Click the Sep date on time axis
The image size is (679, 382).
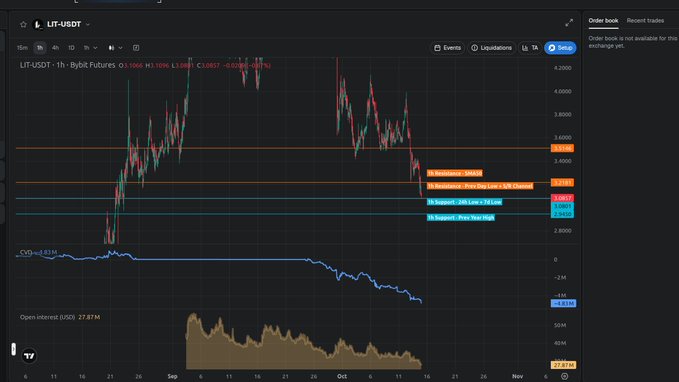click(172, 376)
